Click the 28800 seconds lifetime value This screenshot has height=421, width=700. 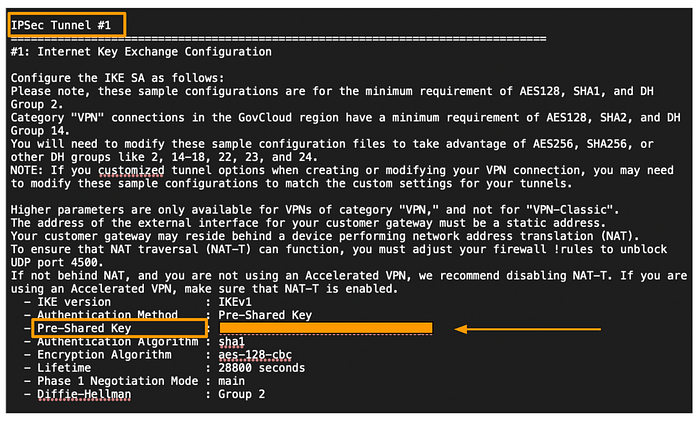tap(262, 368)
